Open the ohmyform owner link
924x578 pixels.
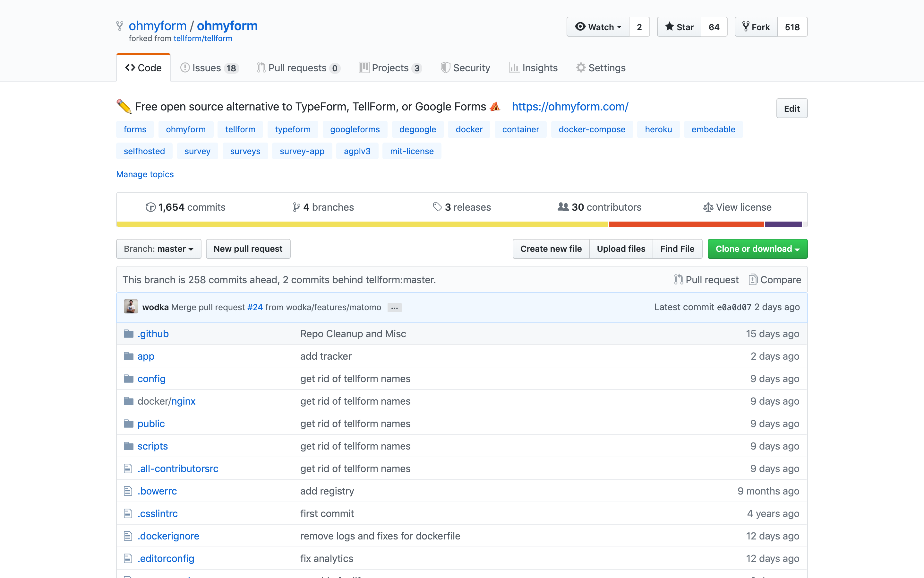[x=158, y=26]
